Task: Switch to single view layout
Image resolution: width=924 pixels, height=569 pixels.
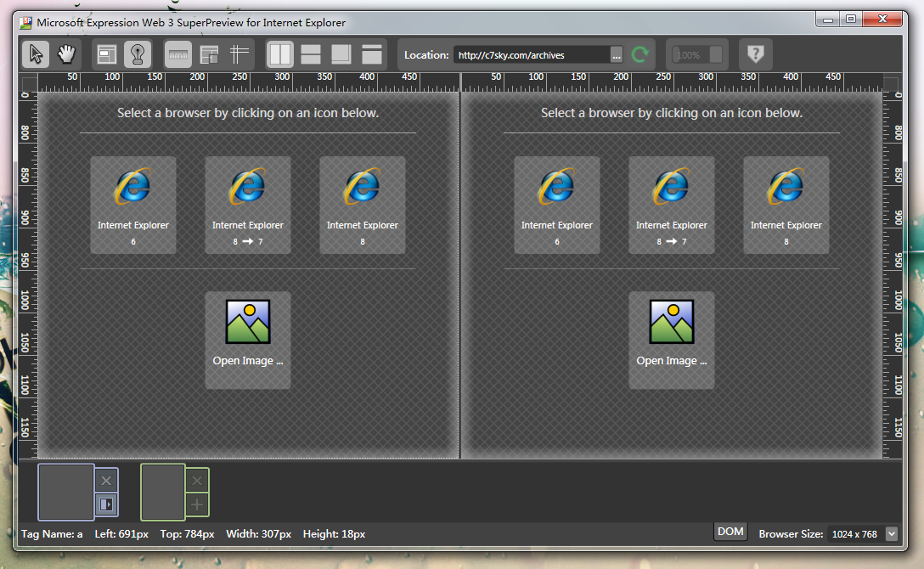Action: click(x=372, y=54)
